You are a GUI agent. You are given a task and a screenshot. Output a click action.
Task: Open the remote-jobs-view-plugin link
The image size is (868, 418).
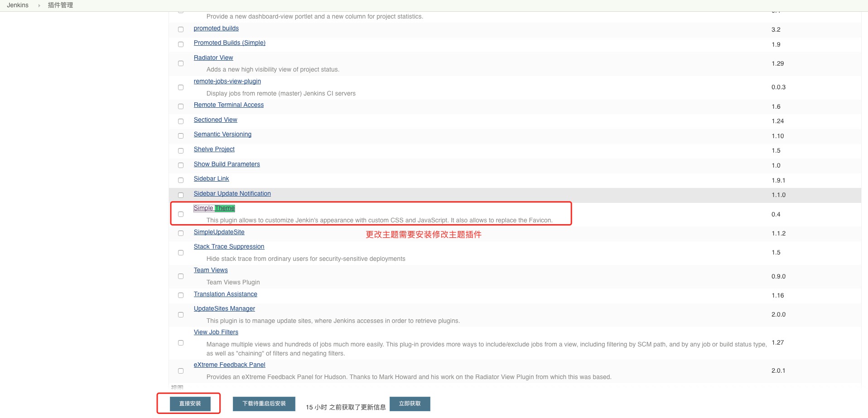pyautogui.click(x=227, y=81)
